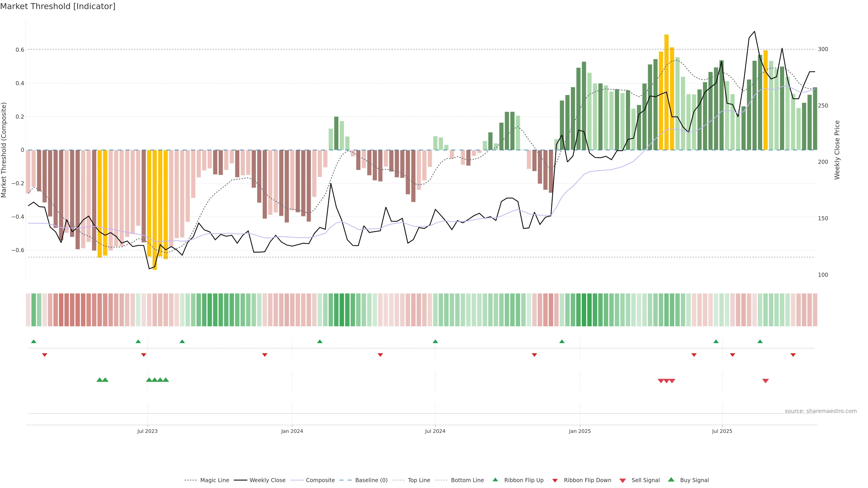Viewport: 868px width, 488px height.
Task: Click the leftmost green ribbon flip up marker
Action: [34, 342]
